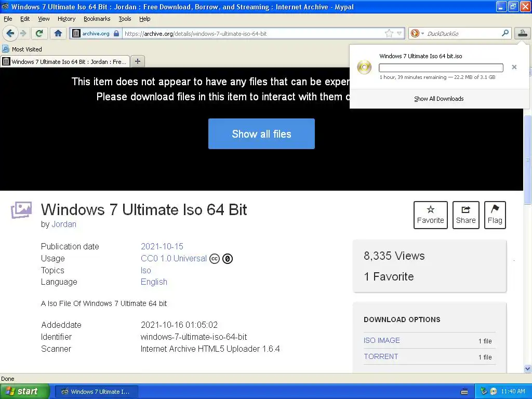Click the Safely Remove Hardware tray icon

pyautogui.click(x=484, y=391)
